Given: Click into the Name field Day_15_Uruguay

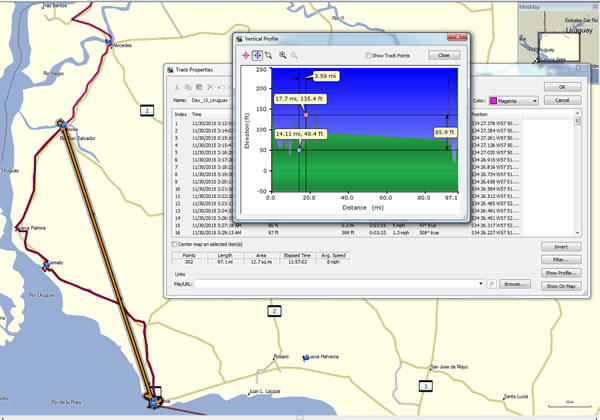Looking at the screenshot, I should (211, 100).
